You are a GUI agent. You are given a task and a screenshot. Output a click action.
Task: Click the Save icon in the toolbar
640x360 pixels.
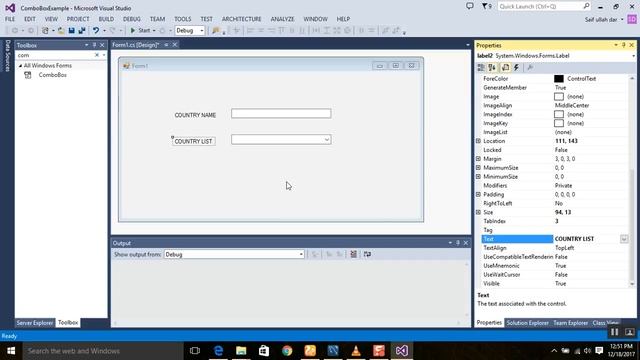click(71, 31)
